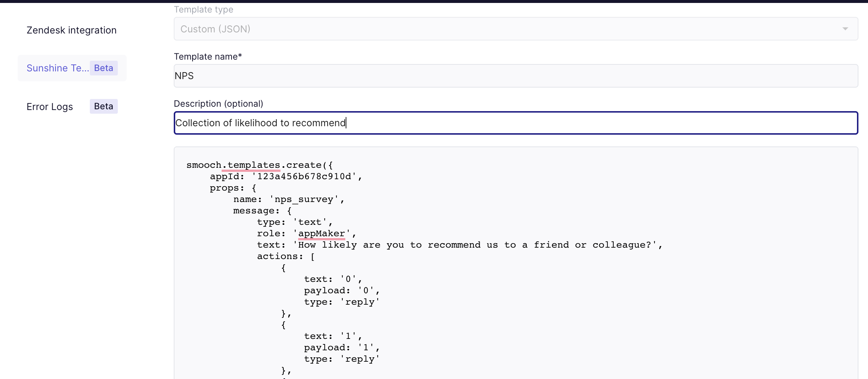Click the Template type dropdown arrow
The height and width of the screenshot is (379, 868).
(845, 29)
